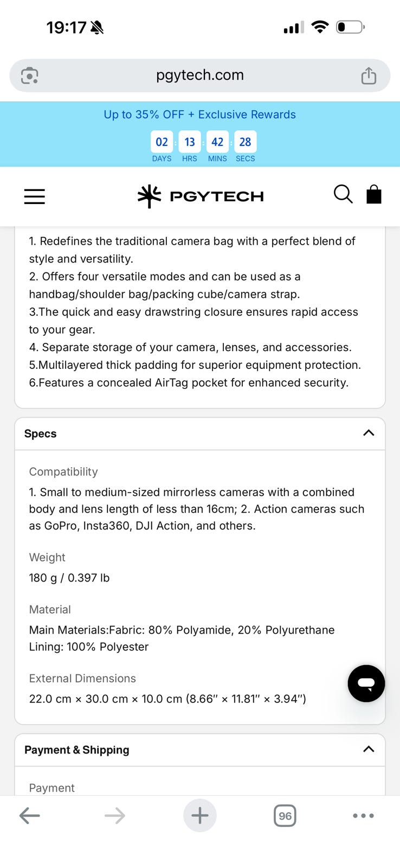
Task: Tap the pgytech.com address field
Action: [200, 75]
